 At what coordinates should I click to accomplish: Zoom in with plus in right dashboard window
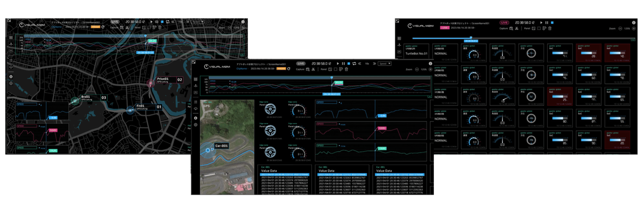tap(634, 28)
